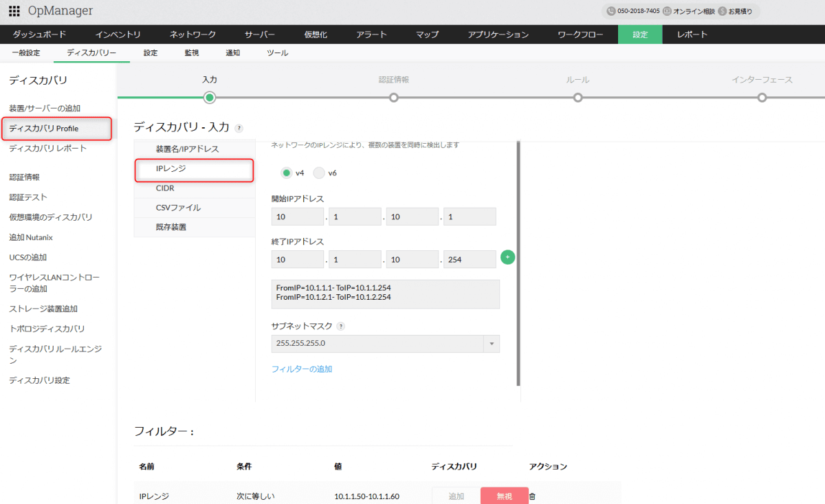Open ディスカバリルールエンジン in sidebar

click(55, 355)
